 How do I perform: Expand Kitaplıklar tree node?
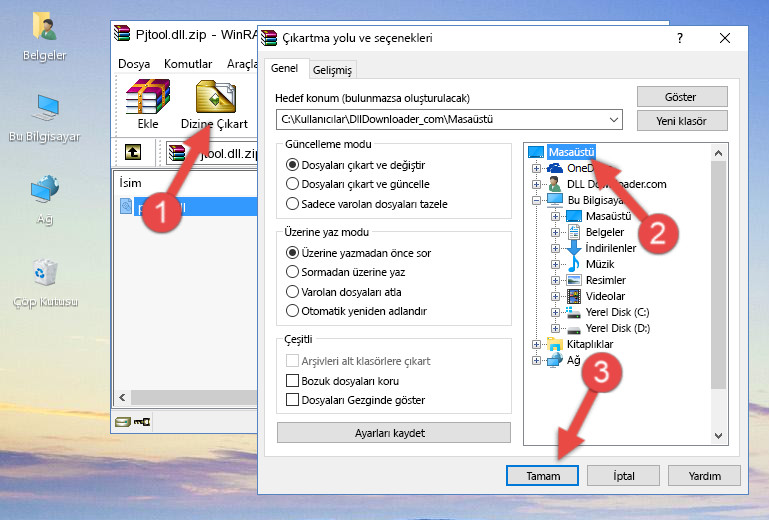tap(536, 344)
